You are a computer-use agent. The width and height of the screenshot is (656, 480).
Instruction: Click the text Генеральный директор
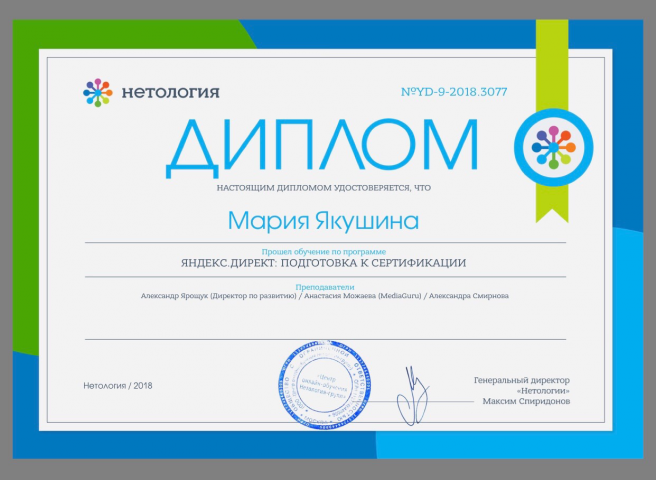click(522, 380)
